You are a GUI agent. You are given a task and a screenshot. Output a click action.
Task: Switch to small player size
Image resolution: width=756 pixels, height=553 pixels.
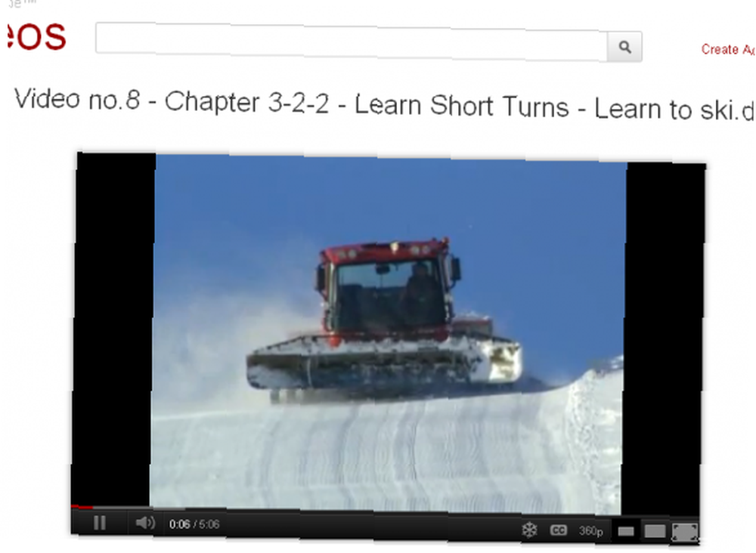coord(626,531)
